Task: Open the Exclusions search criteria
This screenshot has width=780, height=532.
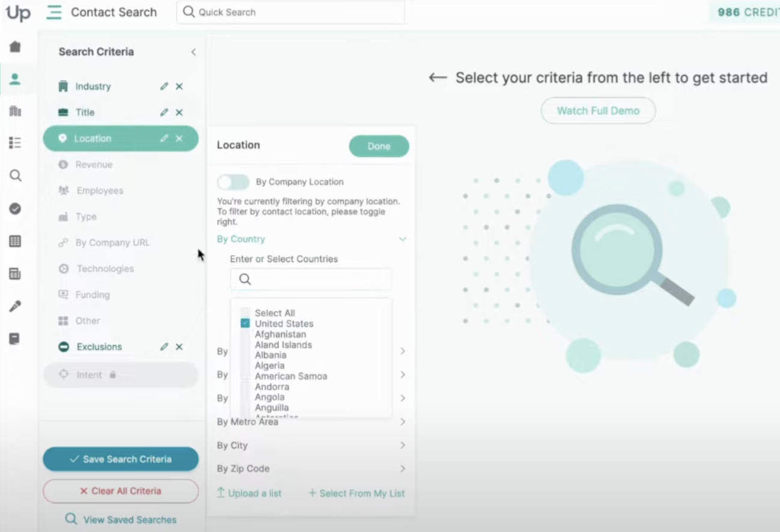Action: [99, 346]
